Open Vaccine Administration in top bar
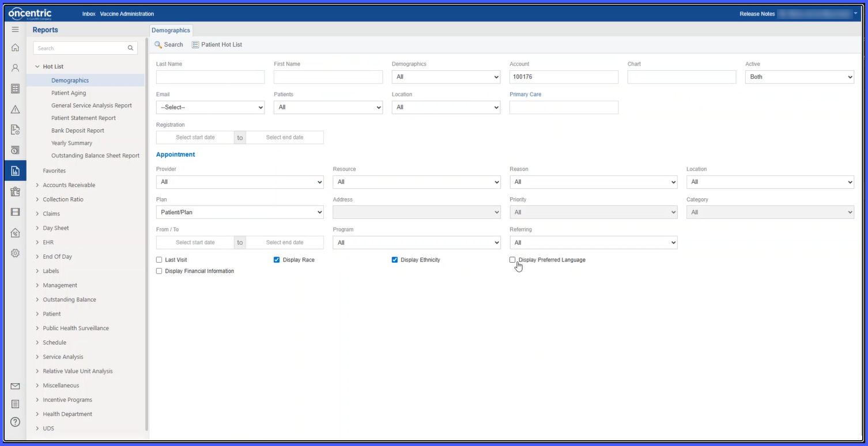868x446 pixels. coord(127,14)
